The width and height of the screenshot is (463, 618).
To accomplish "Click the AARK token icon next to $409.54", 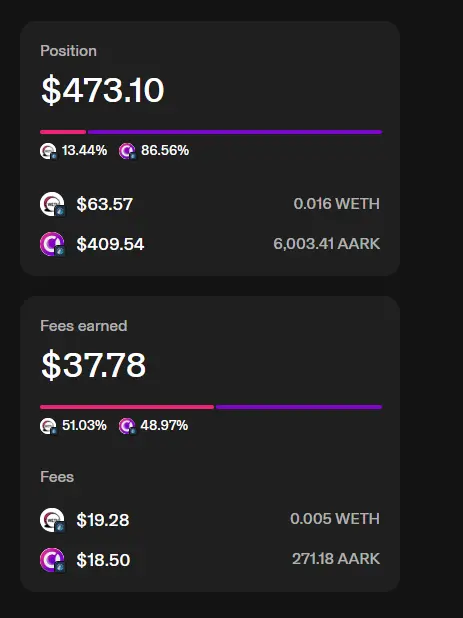I will 53,244.
